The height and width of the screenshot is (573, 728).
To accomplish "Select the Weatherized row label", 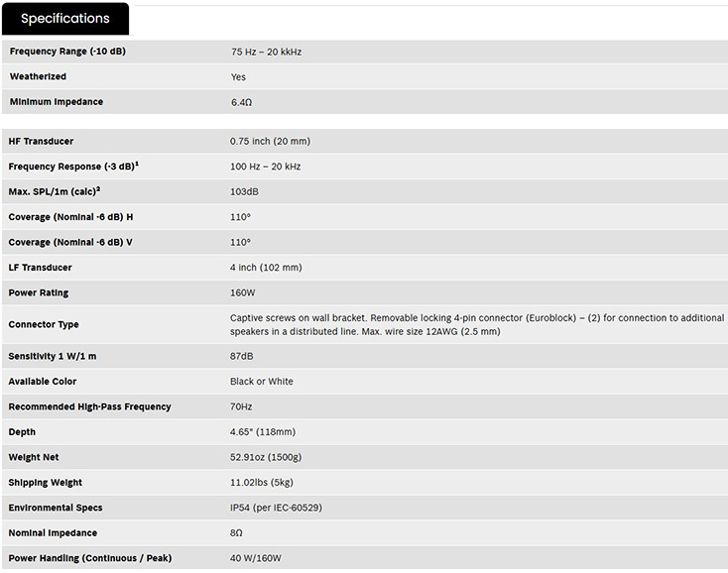I will pos(38,76).
